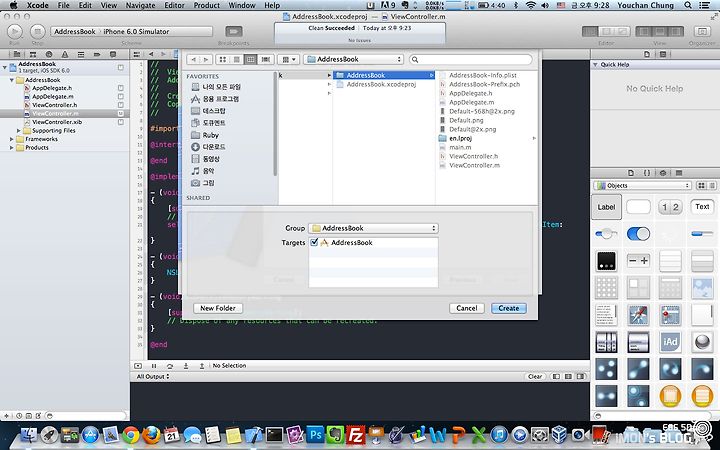Open the Product menu
This screenshot has height=450, width=720.
coord(207,5)
